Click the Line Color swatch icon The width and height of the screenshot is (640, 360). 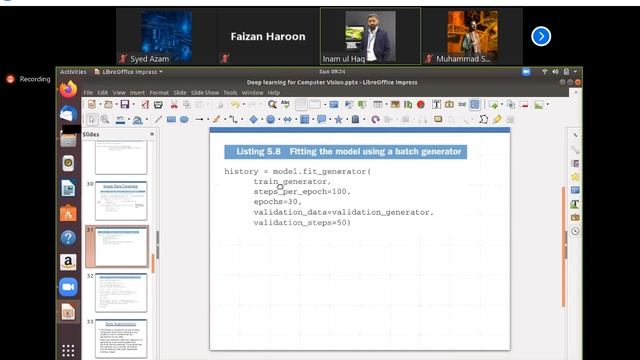[x=120, y=120]
